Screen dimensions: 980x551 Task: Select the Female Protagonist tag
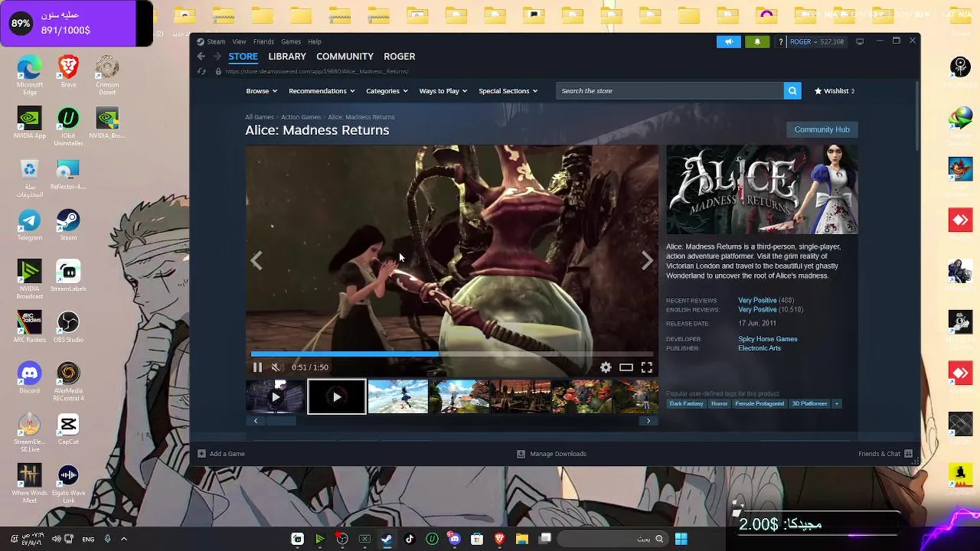click(x=759, y=403)
